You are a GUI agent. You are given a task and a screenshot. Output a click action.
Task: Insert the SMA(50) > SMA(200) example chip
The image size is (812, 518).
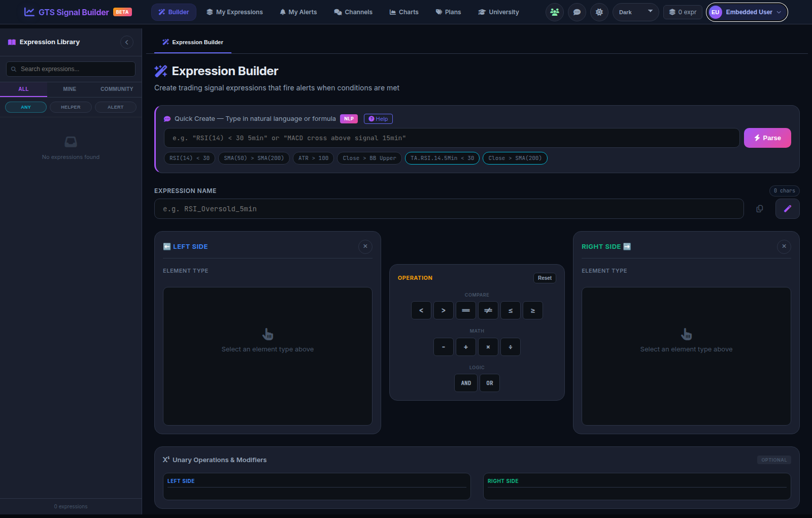click(x=254, y=158)
